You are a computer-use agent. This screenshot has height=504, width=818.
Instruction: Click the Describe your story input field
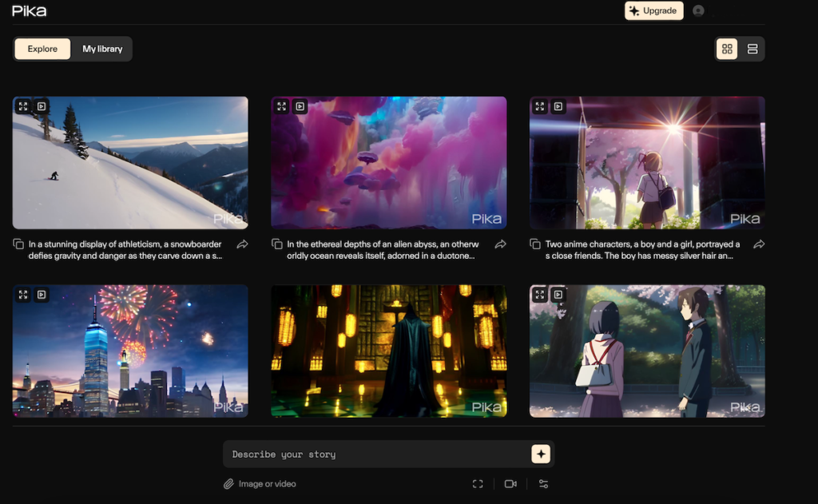(x=375, y=454)
